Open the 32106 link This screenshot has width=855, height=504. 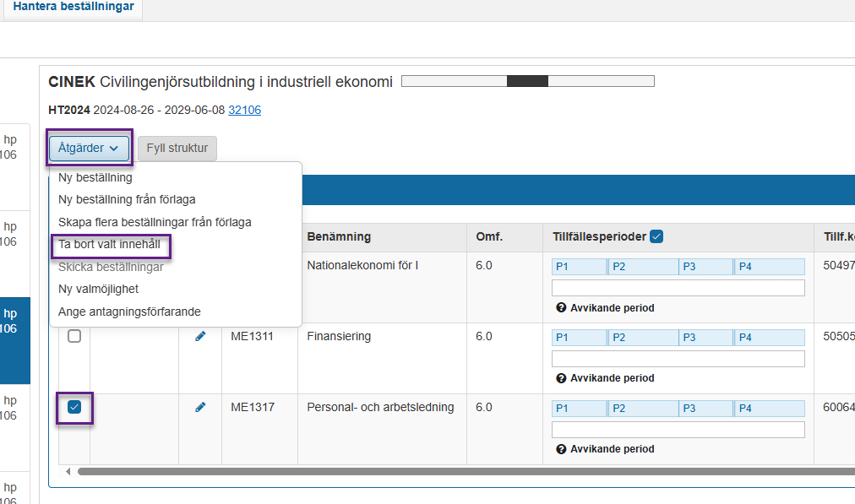[244, 110]
